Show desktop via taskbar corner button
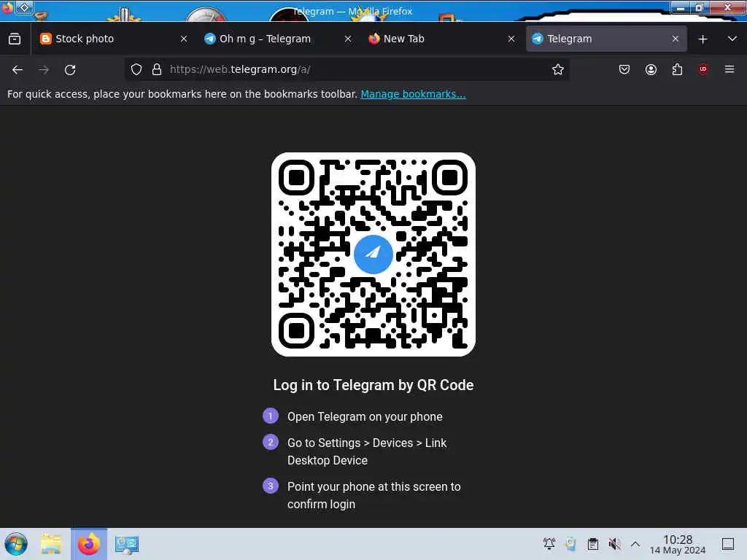Viewport: 747px width, 560px height. [x=728, y=544]
